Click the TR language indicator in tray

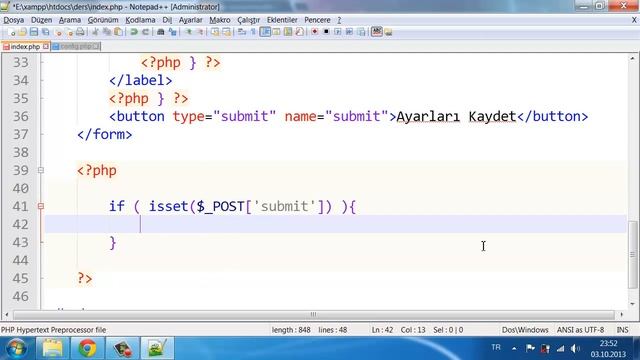coord(496,347)
